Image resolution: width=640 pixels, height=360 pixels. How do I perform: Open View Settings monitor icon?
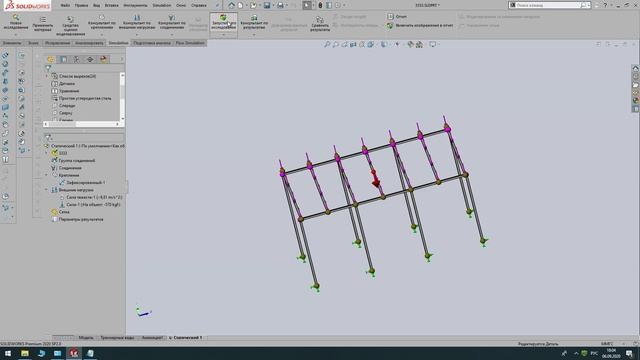point(432,44)
